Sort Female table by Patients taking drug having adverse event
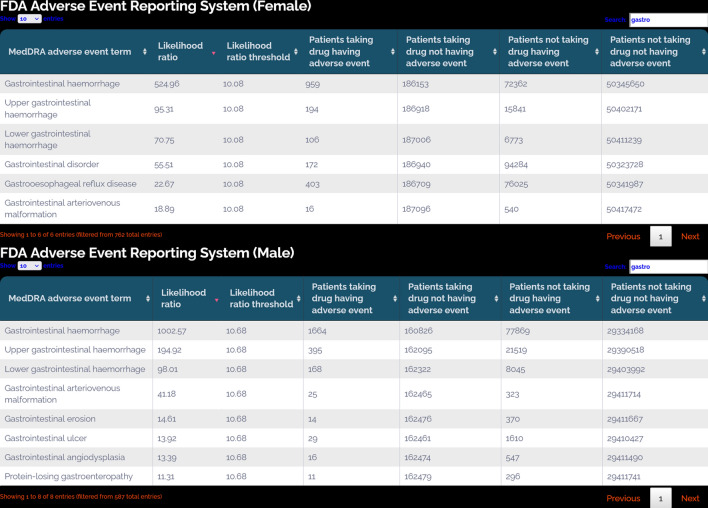 tap(346, 51)
